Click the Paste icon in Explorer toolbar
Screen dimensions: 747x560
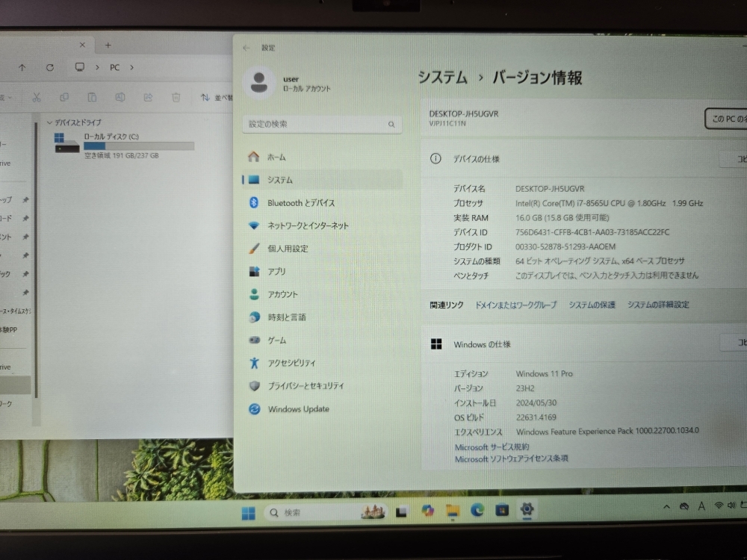(x=92, y=97)
